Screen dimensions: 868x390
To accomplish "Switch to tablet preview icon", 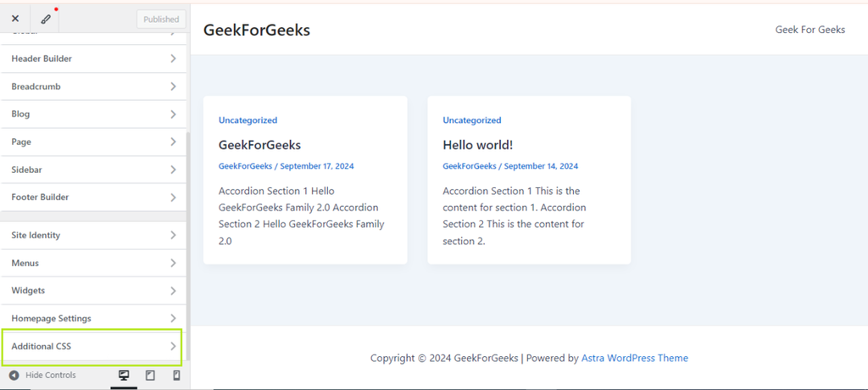I will (x=150, y=376).
